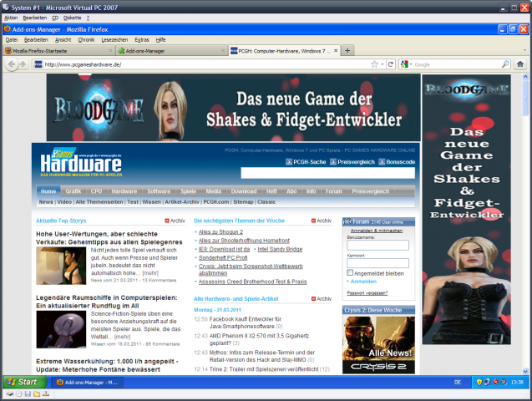Reload the page with the refresh icon
532x401 pixels.
(x=391, y=64)
